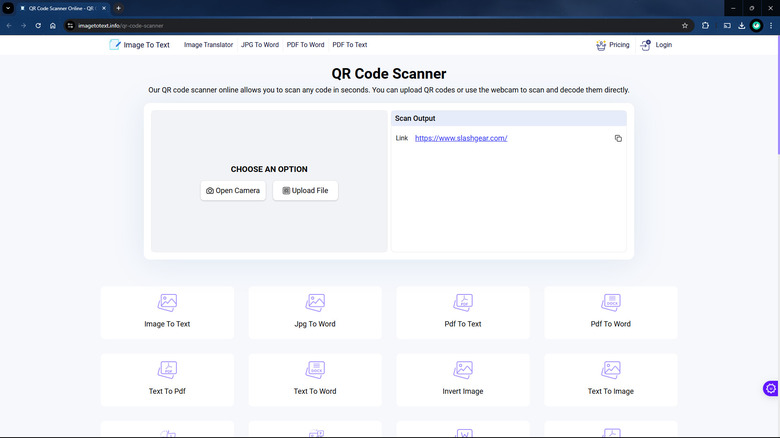
Task: Open a new browser tab
Action: (118, 8)
